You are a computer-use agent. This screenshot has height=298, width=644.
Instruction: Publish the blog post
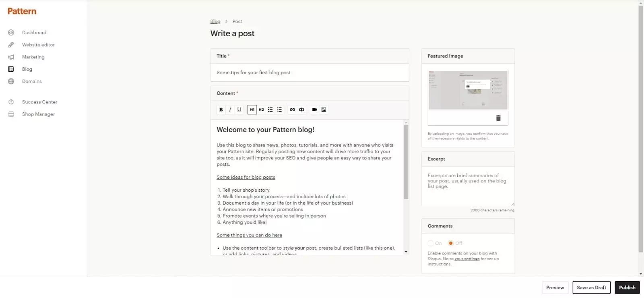(x=627, y=287)
